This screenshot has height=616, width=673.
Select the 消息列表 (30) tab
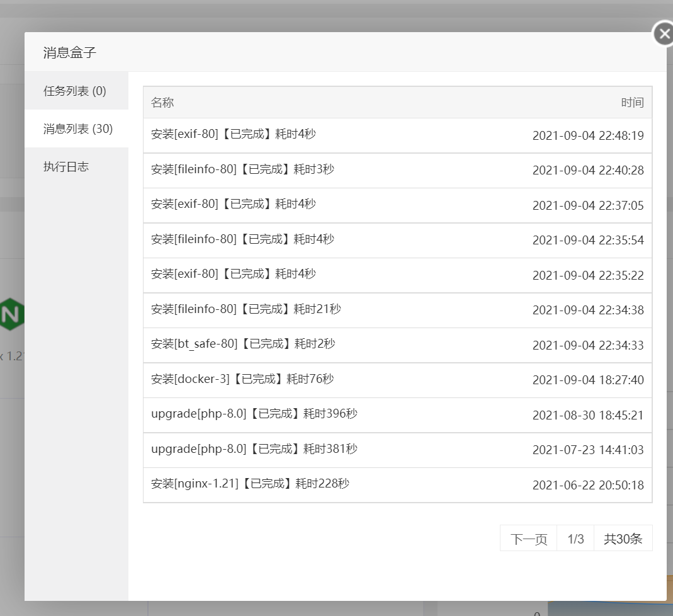coord(76,128)
